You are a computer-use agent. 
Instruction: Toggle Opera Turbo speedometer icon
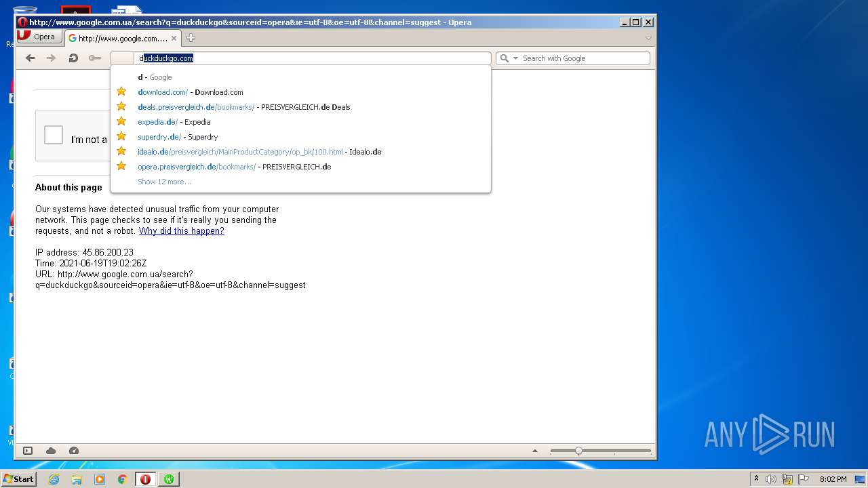click(x=74, y=451)
